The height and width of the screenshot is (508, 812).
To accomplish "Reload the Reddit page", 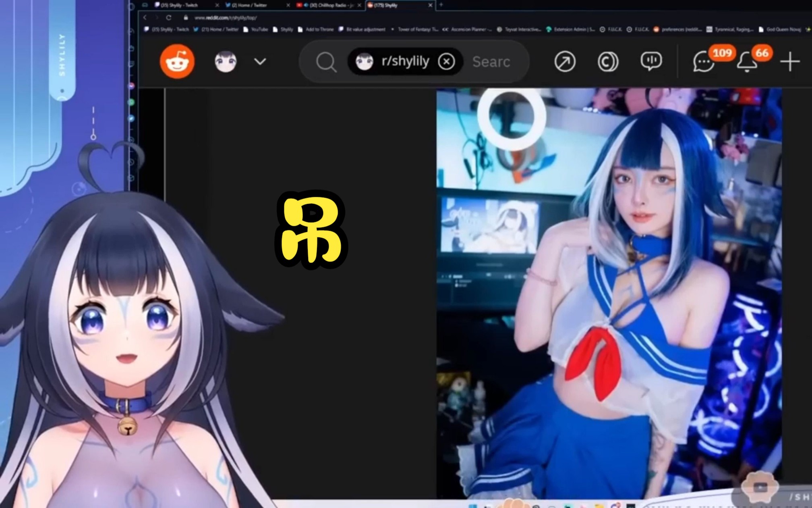I will tap(169, 18).
